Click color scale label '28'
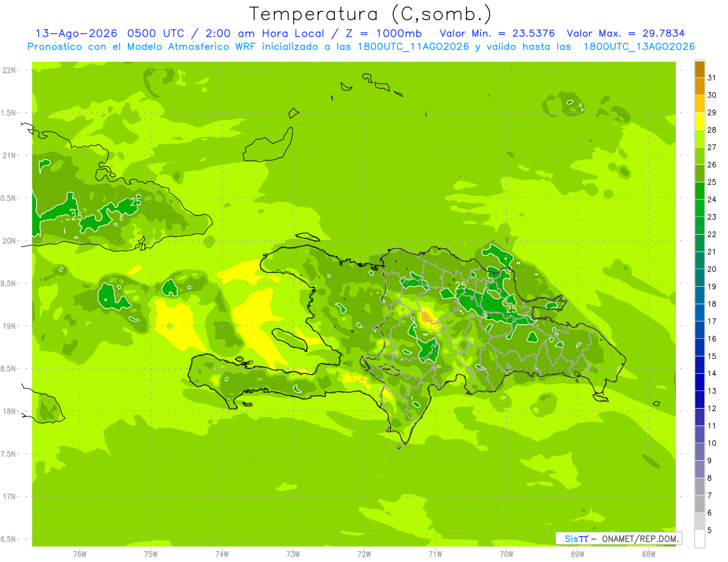Viewport: 728px width, 562px height. [712, 130]
